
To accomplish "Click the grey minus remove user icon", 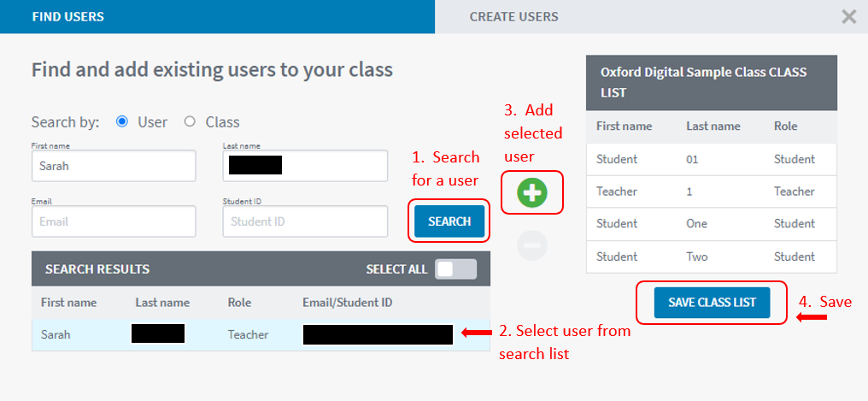I will point(532,245).
